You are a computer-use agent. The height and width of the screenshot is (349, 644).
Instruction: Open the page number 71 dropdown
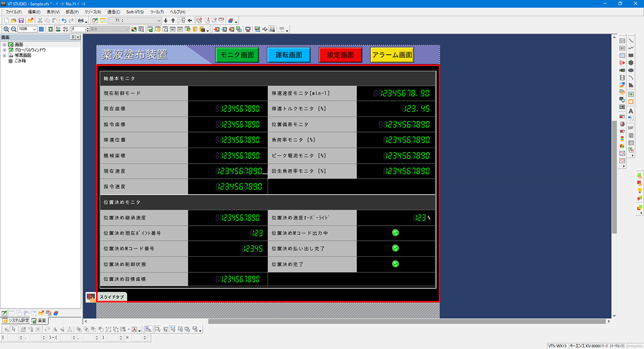(159, 21)
